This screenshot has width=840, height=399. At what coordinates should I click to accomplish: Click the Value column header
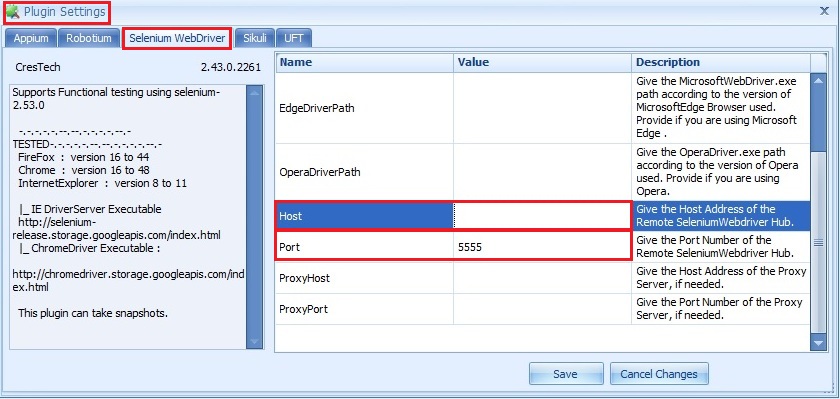(542, 62)
